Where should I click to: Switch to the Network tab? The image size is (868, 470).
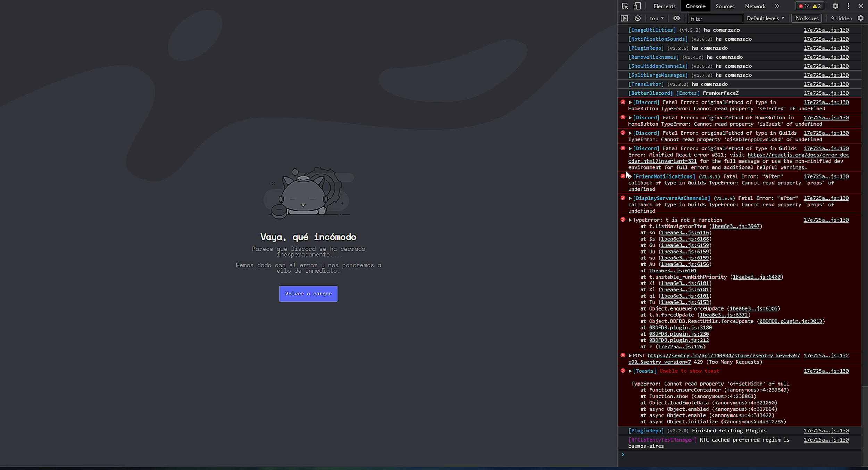pos(755,6)
